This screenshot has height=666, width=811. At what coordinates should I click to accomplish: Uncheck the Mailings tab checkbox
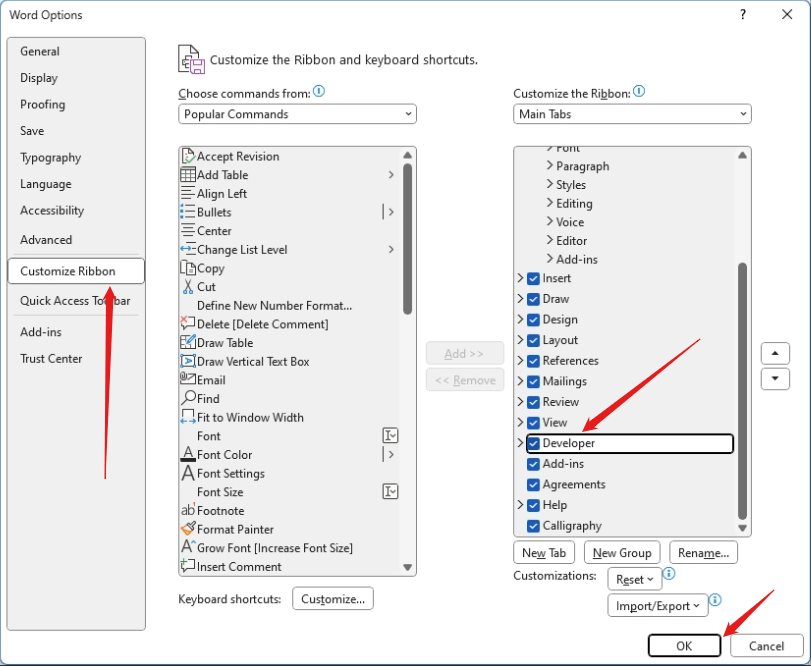click(533, 382)
